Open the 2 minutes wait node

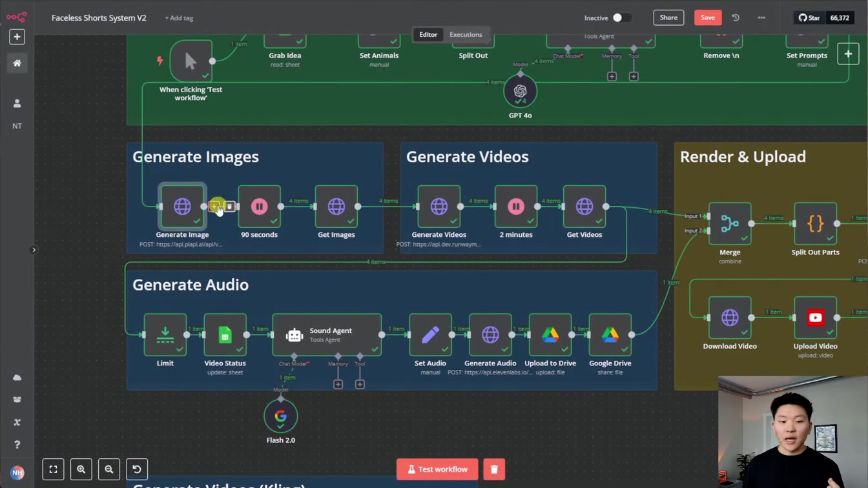tap(515, 207)
